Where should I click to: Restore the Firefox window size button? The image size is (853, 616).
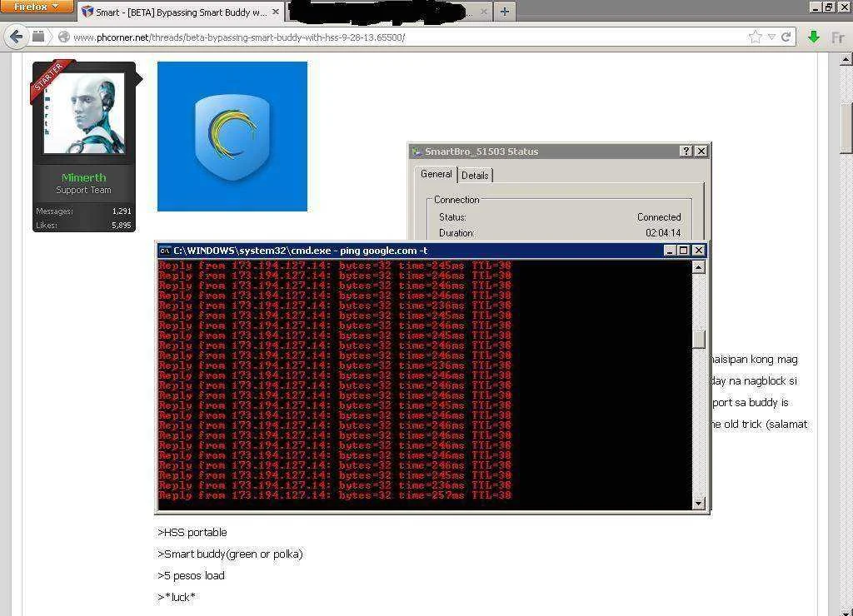tap(829, 7)
